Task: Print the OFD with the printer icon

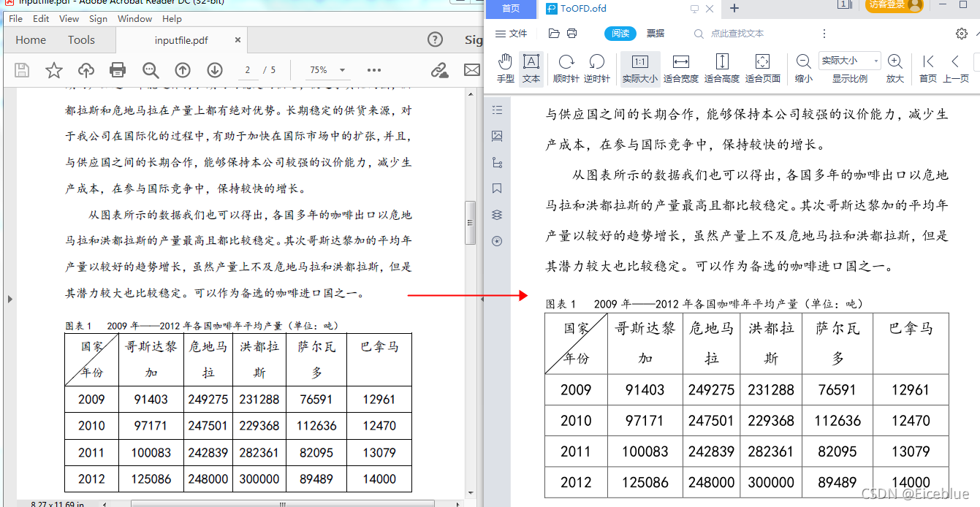Action: [x=572, y=34]
